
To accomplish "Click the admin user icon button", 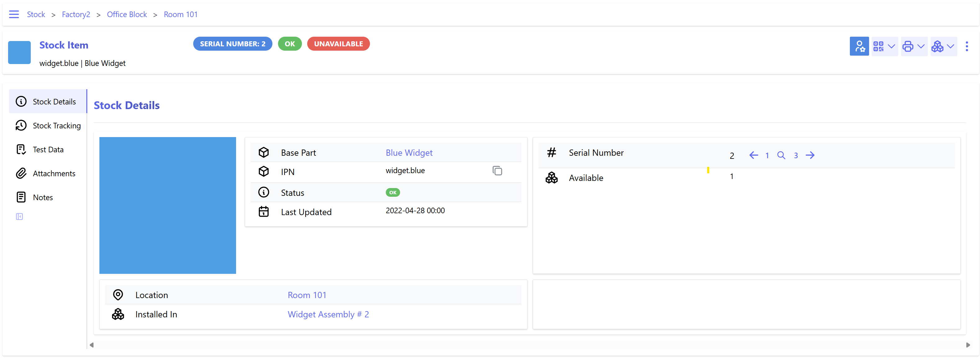I will (x=859, y=46).
